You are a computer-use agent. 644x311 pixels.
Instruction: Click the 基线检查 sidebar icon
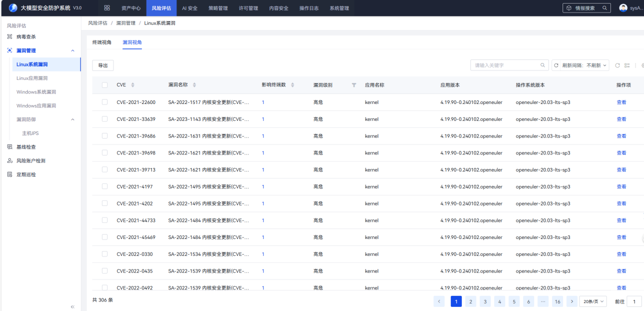[9, 147]
